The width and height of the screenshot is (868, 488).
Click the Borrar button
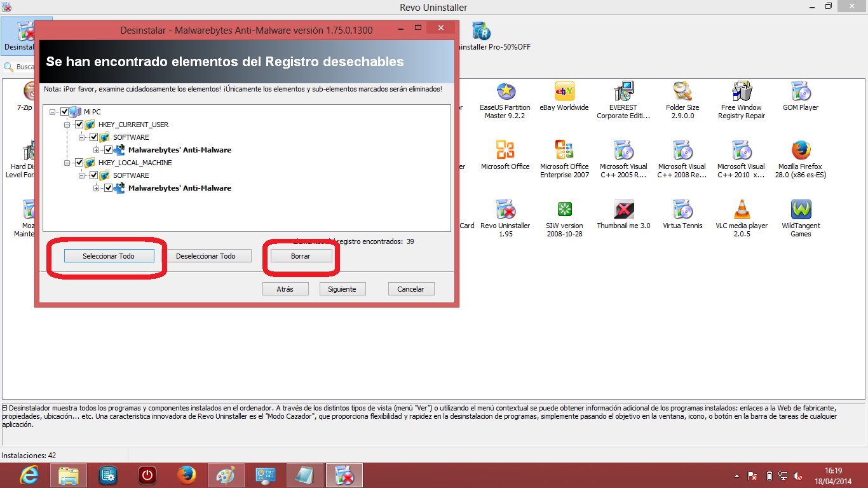coord(301,255)
